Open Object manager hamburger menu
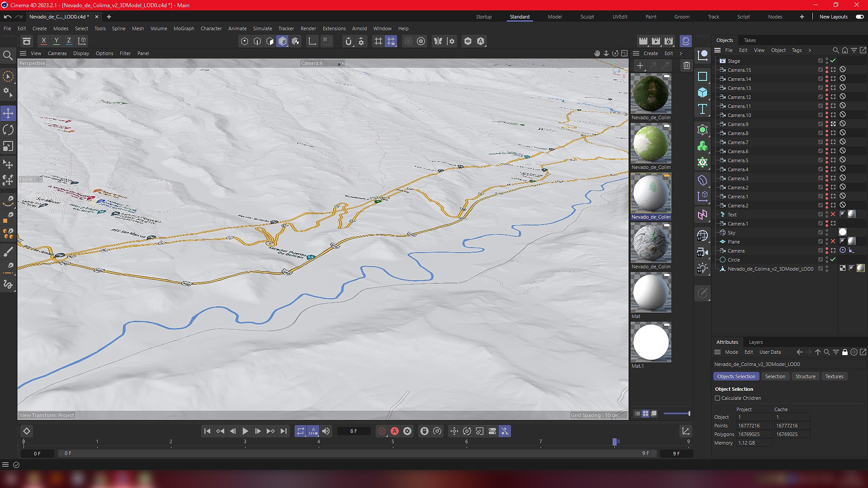Viewport: 868px width, 488px height. tap(717, 50)
